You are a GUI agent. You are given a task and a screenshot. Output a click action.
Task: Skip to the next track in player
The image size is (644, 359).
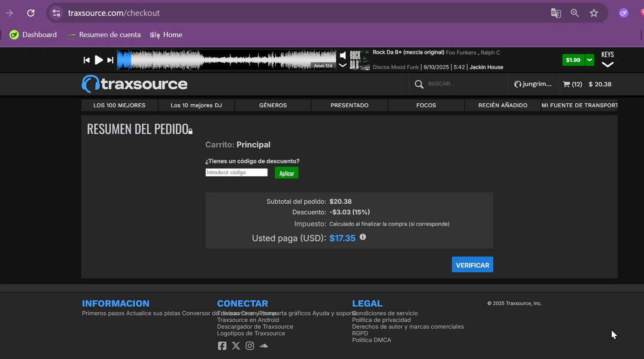[x=110, y=60]
